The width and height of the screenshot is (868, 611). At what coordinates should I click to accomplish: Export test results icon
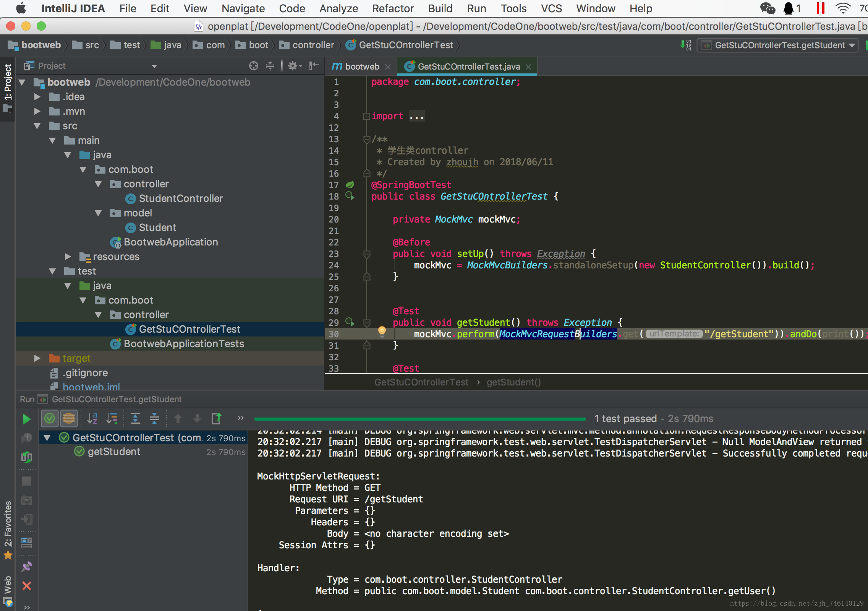coord(217,419)
